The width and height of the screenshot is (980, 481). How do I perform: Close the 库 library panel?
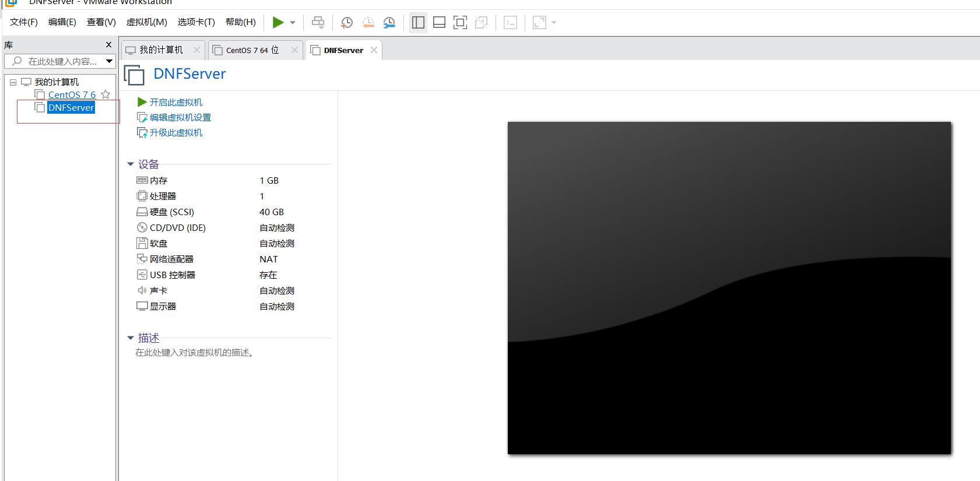click(108, 45)
